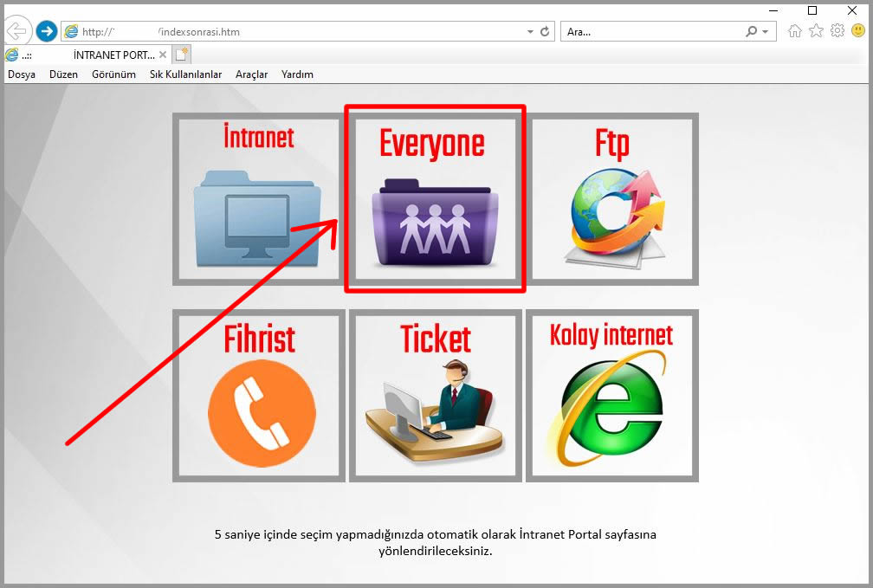Click the Favorites star icon
The width and height of the screenshot is (873, 588).
pyautogui.click(x=816, y=31)
